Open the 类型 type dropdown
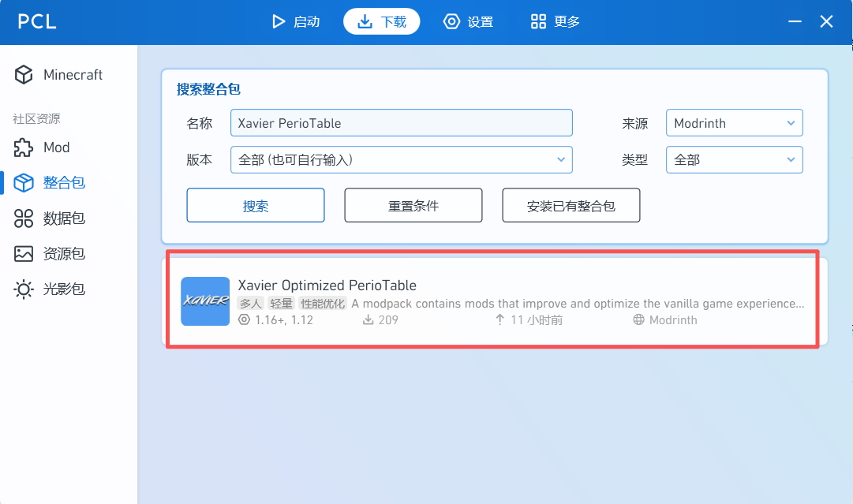Viewport: 853px width, 504px height. click(x=735, y=160)
